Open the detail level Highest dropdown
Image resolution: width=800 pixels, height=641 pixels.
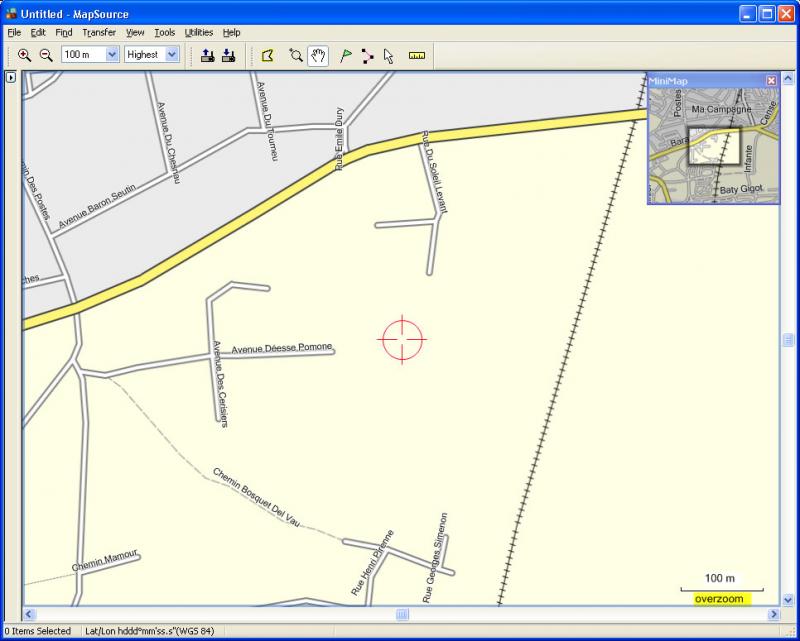tap(172, 55)
